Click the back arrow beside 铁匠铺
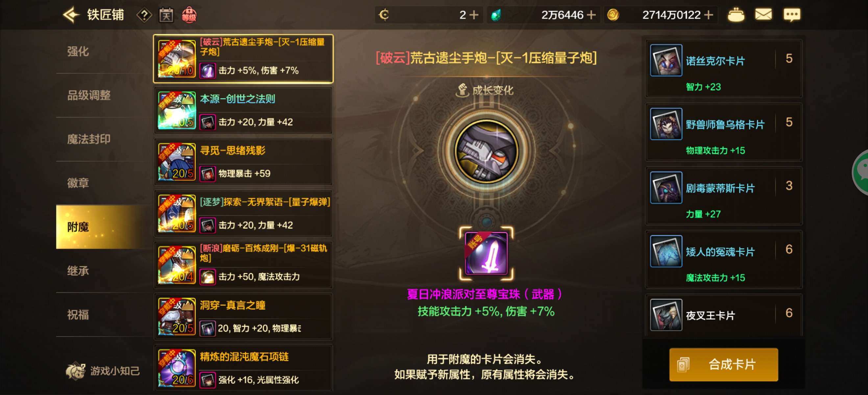868x395 pixels. pyautogui.click(x=71, y=15)
